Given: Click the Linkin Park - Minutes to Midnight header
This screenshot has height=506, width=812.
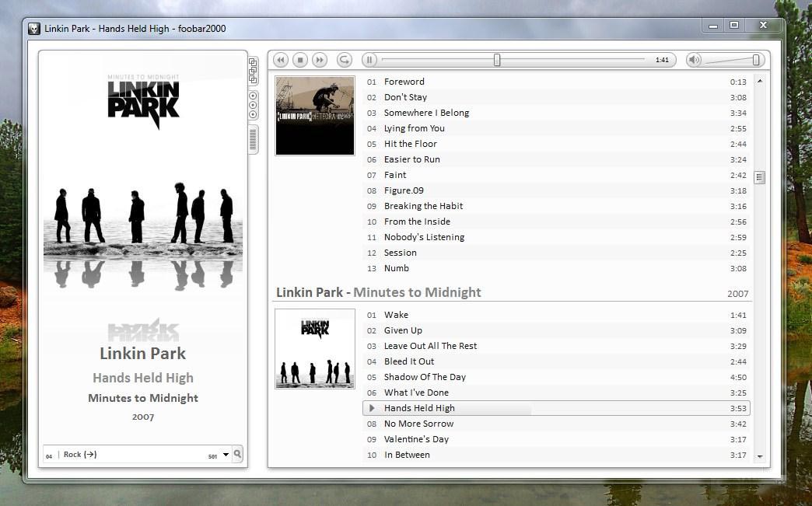Looking at the screenshot, I should pos(379,292).
